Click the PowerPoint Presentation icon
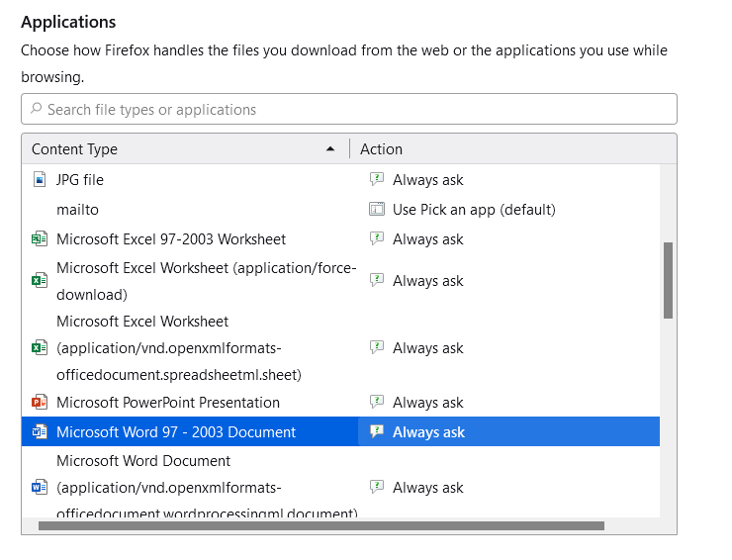The height and width of the screenshot is (560, 732). tap(40, 402)
